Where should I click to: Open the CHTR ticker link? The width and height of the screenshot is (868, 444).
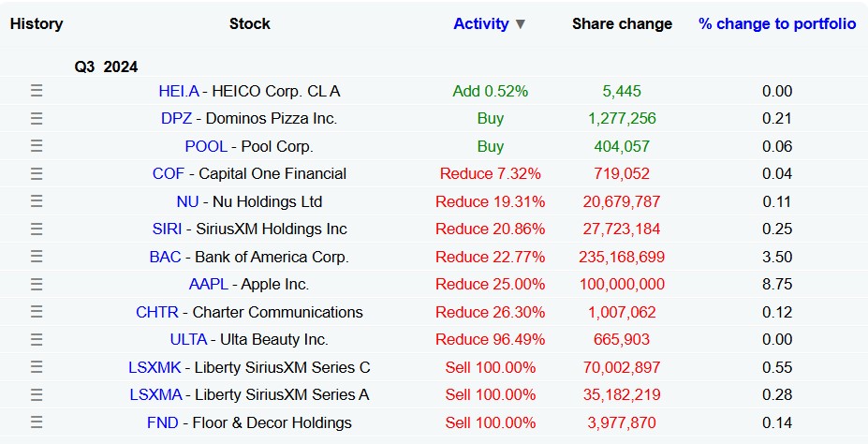pyautogui.click(x=156, y=312)
